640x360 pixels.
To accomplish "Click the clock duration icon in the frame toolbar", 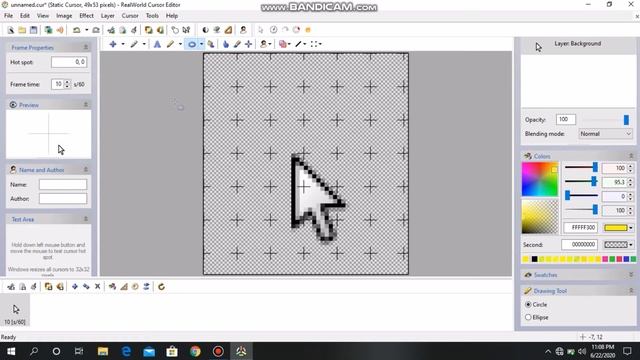I will point(135,287).
